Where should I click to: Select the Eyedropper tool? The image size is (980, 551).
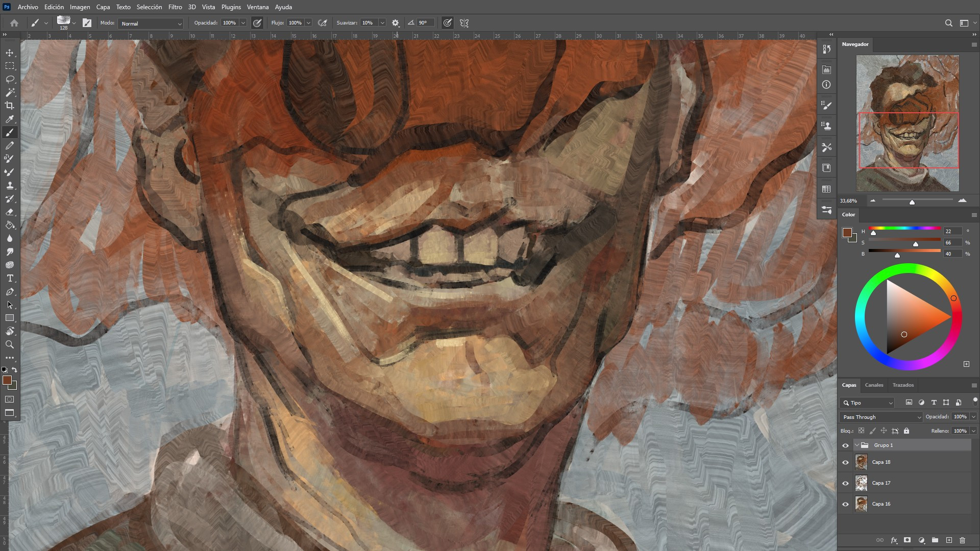tap(10, 119)
